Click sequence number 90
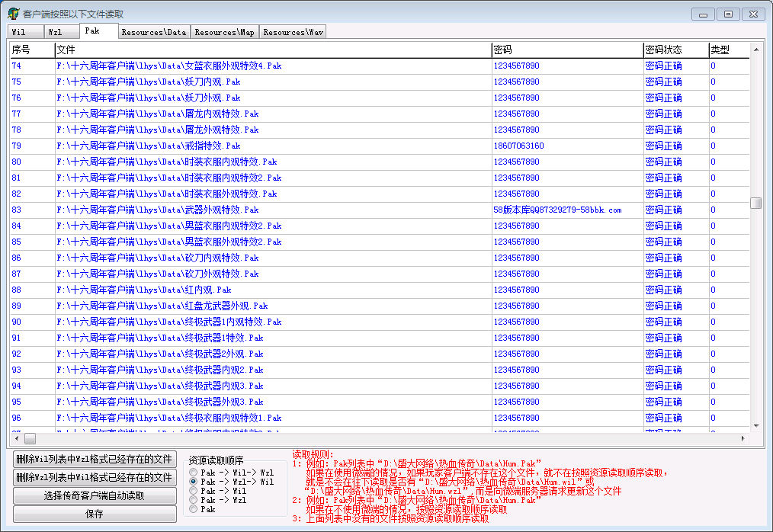This screenshot has height=532, width=773. click(x=16, y=322)
